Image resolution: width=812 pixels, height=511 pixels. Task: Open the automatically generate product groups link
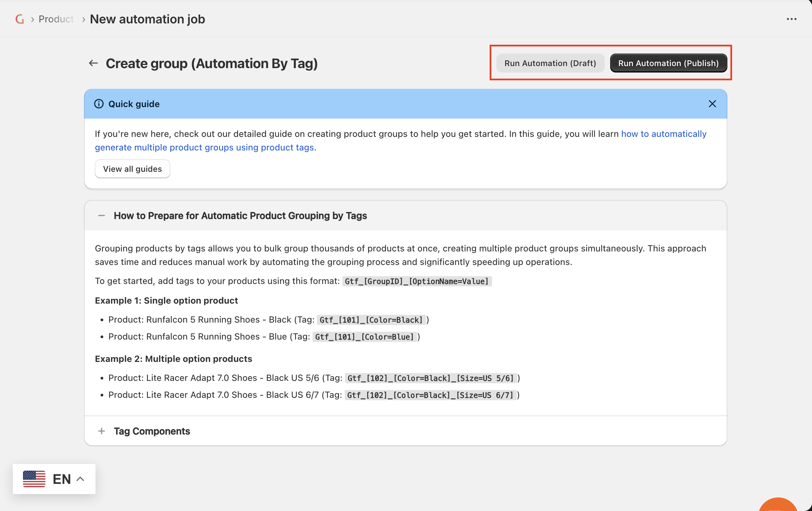pyautogui.click(x=663, y=134)
